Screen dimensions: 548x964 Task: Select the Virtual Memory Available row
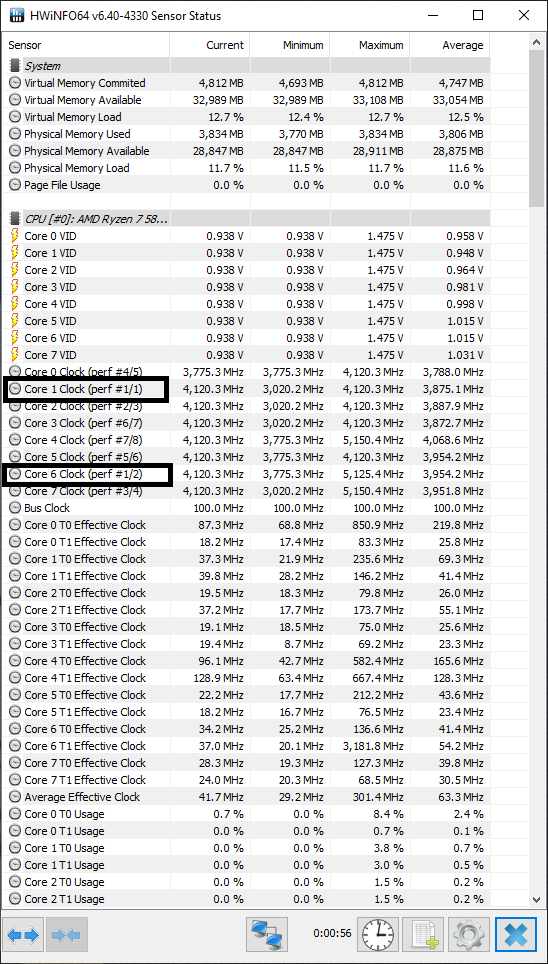tap(247, 100)
